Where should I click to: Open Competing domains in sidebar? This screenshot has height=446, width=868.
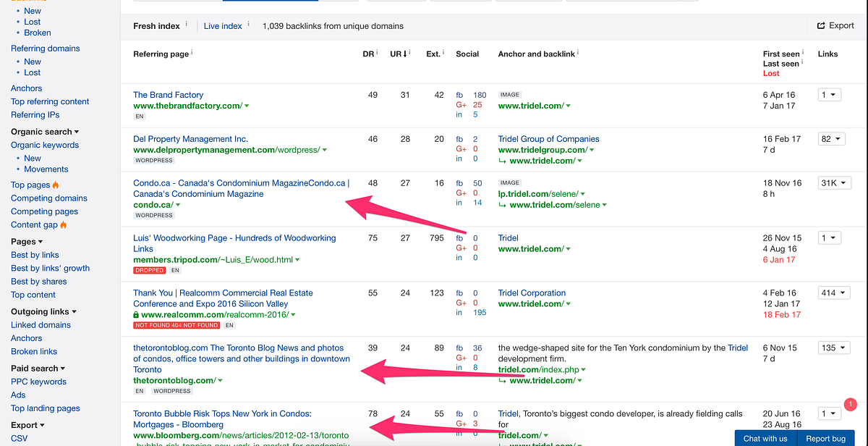pos(49,198)
